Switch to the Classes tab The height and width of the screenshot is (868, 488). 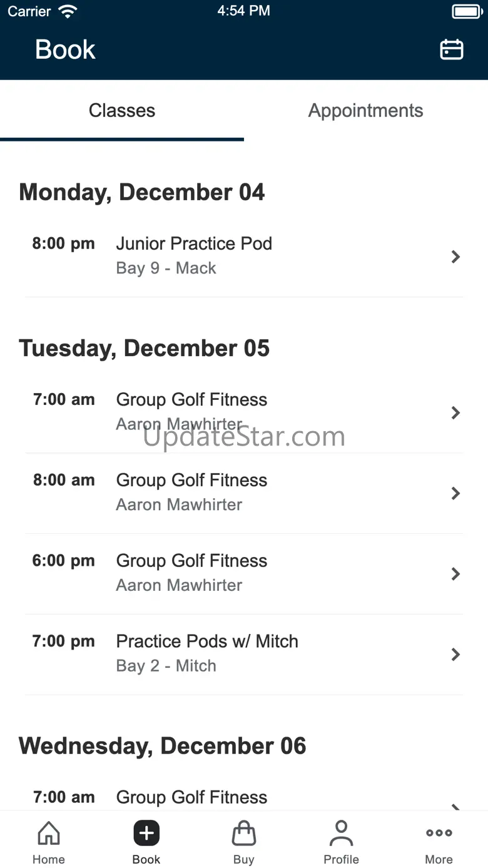122,111
